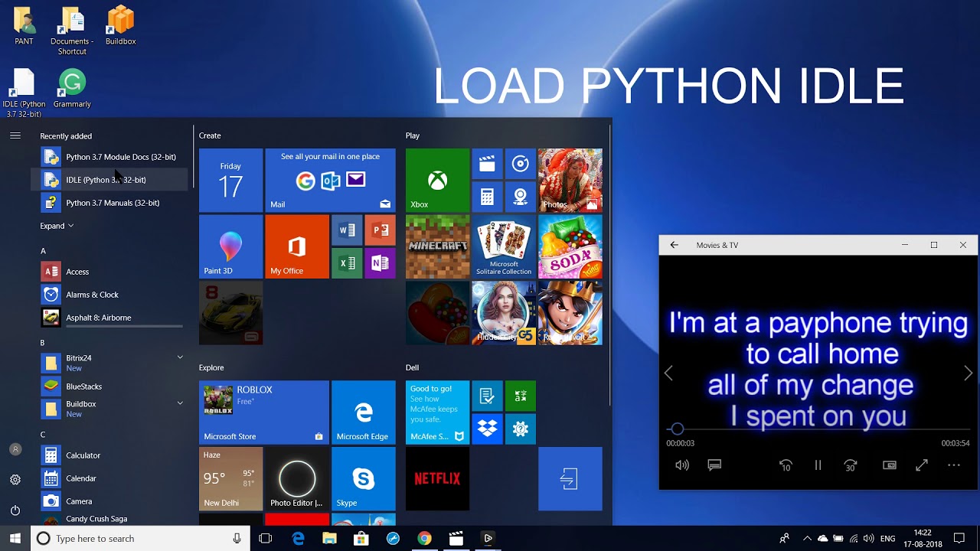The image size is (980, 551).
Task: Open Photo Editor tile
Action: click(x=297, y=479)
